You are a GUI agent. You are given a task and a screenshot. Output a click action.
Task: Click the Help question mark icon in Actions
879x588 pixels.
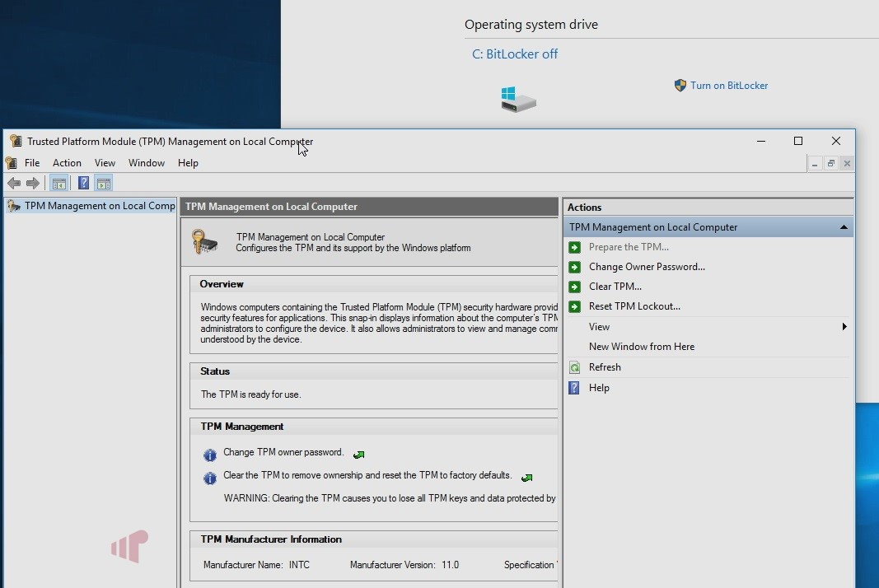click(574, 388)
